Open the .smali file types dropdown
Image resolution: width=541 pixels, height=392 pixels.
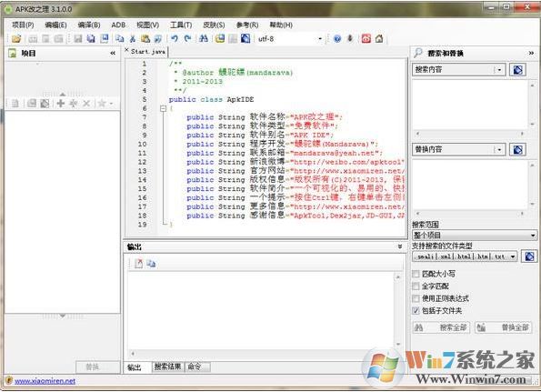tap(513, 256)
